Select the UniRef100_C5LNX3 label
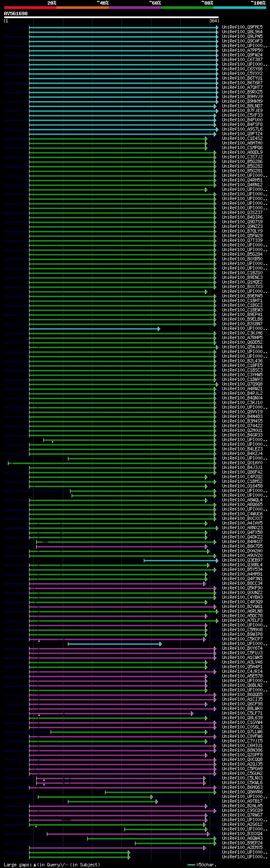 pyautogui.click(x=242, y=778)
